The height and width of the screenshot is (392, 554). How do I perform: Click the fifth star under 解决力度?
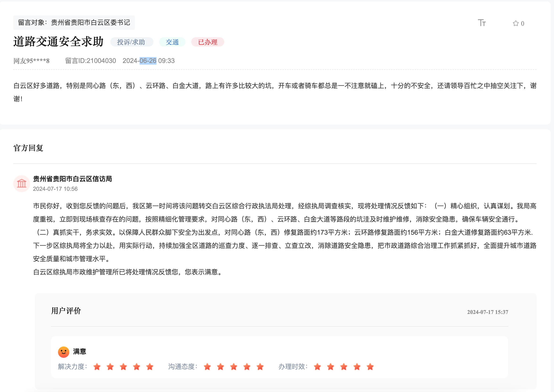[150, 367]
